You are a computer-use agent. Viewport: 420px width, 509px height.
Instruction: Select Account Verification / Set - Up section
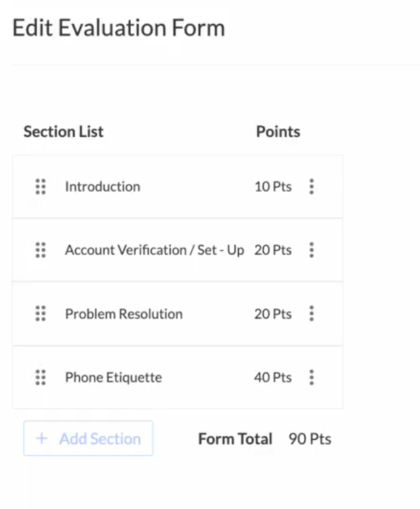pyautogui.click(x=154, y=250)
